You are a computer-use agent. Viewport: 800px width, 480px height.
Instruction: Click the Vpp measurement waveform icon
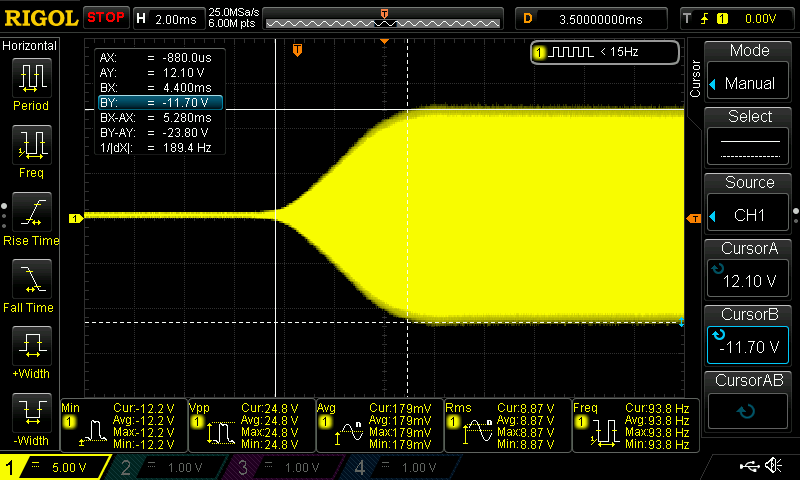tap(221, 433)
